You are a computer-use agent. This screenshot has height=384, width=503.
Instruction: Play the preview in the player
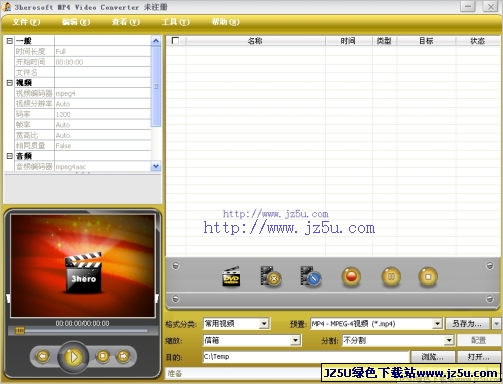click(73, 357)
